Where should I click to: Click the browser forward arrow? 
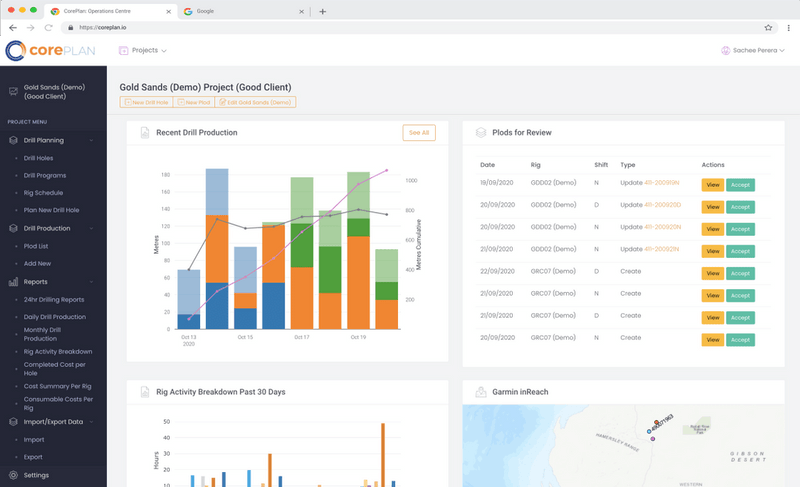[31, 28]
